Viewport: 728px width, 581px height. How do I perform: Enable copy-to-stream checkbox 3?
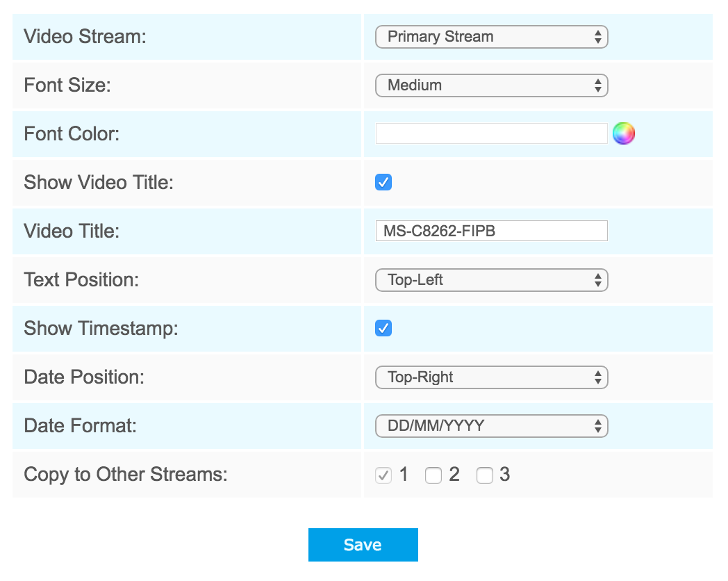(484, 475)
